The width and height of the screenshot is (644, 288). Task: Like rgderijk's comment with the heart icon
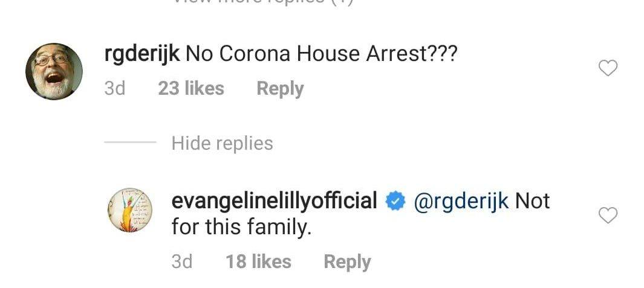pyautogui.click(x=608, y=68)
